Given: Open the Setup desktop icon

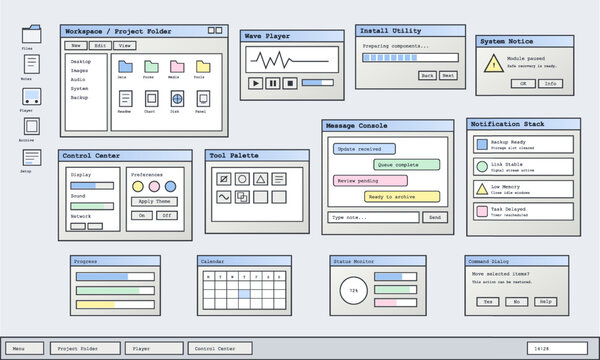Looking at the screenshot, I should 32,157.
